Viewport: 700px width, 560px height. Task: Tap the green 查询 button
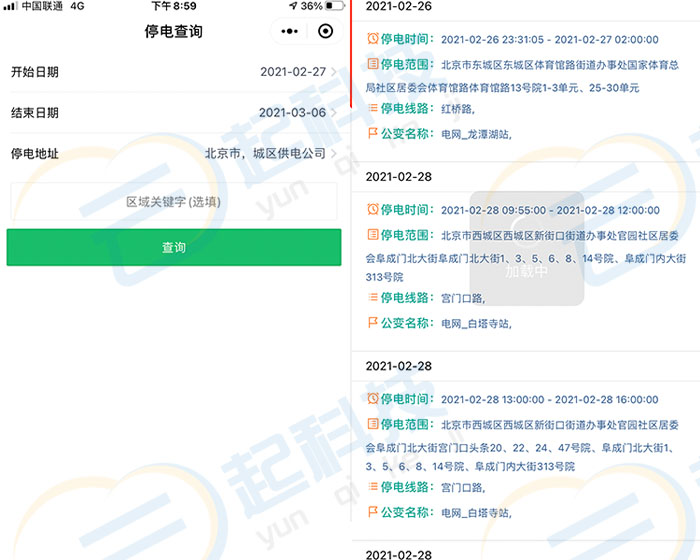(x=174, y=247)
